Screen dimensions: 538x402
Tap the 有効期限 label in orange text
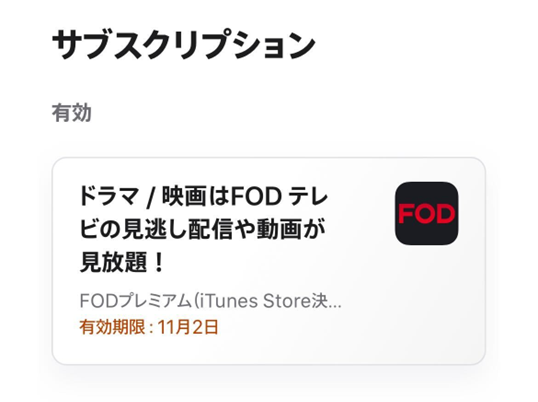click(x=113, y=327)
